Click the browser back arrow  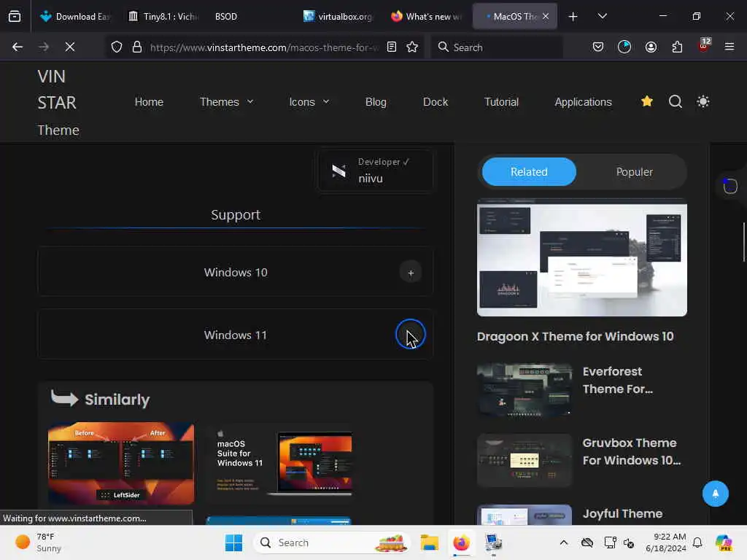point(18,47)
